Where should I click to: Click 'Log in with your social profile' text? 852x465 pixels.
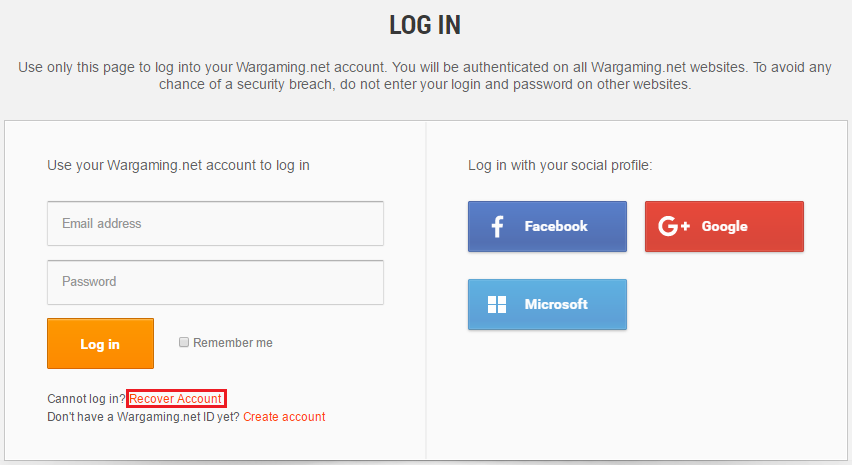click(560, 165)
